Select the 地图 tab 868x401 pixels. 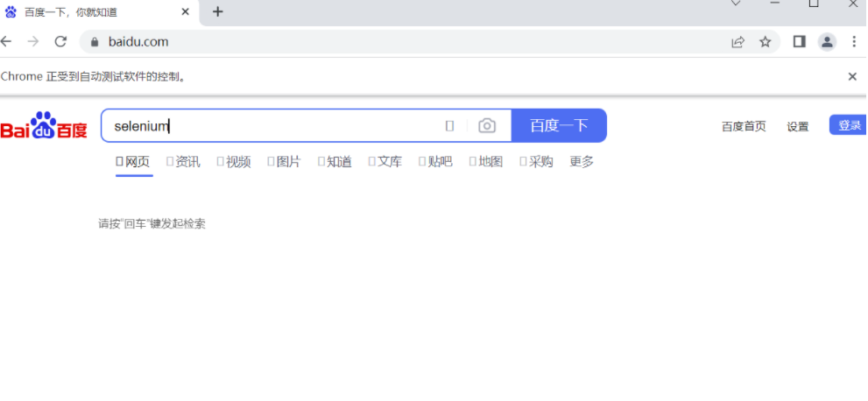[x=486, y=161]
